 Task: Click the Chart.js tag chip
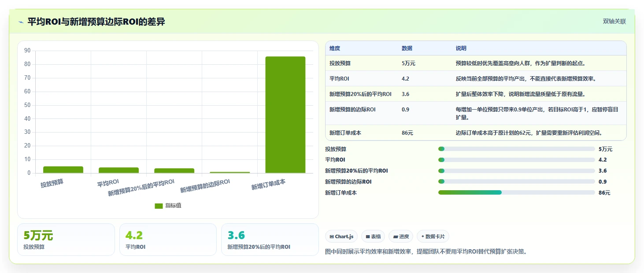[x=341, y=236]
